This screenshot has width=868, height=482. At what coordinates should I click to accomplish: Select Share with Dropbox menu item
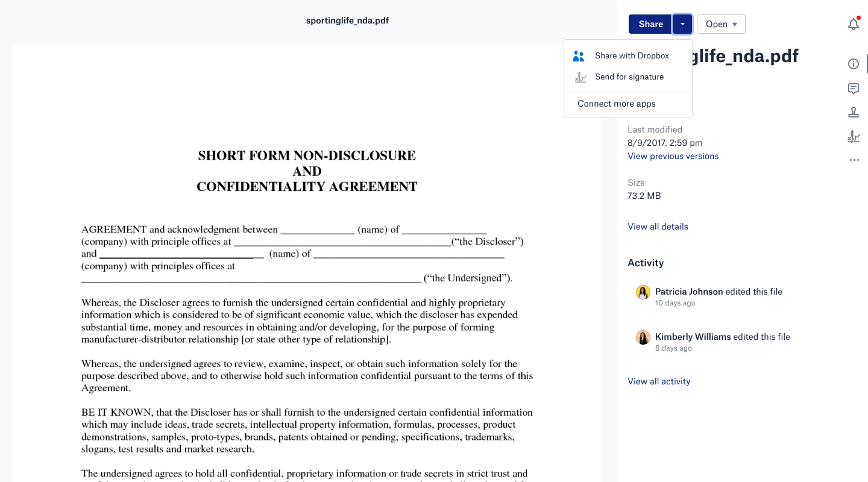[x=632, y=56]
